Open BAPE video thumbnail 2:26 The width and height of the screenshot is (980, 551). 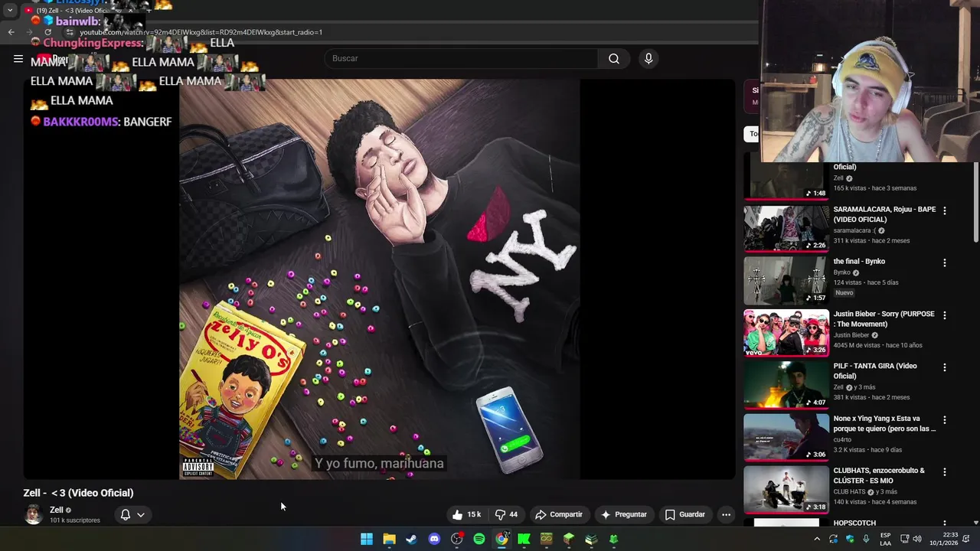786,228
